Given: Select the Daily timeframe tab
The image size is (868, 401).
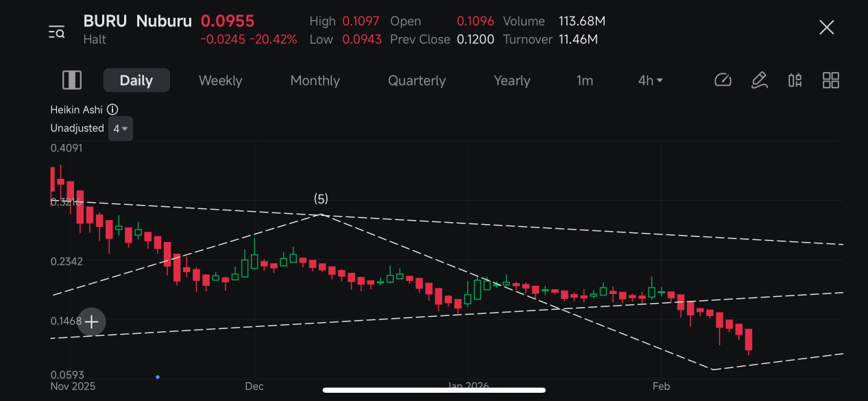Looking at the screenshot, I should point(136,80).
